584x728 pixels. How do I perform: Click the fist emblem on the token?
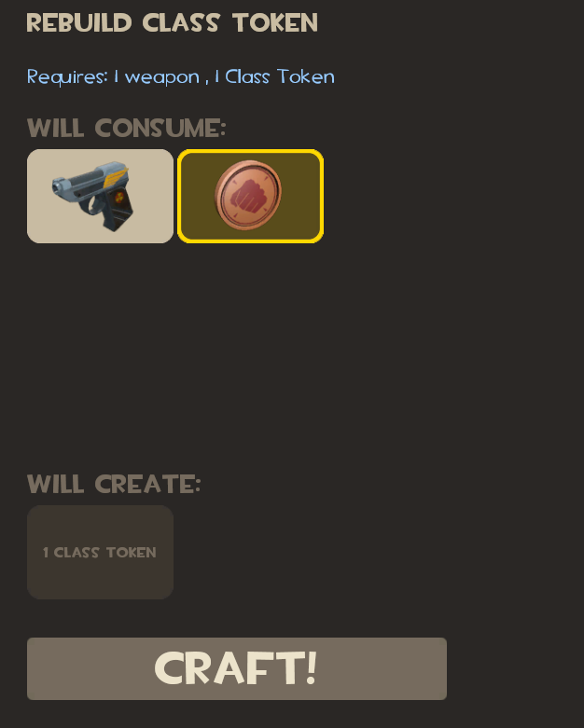click(x=248, y=196)
